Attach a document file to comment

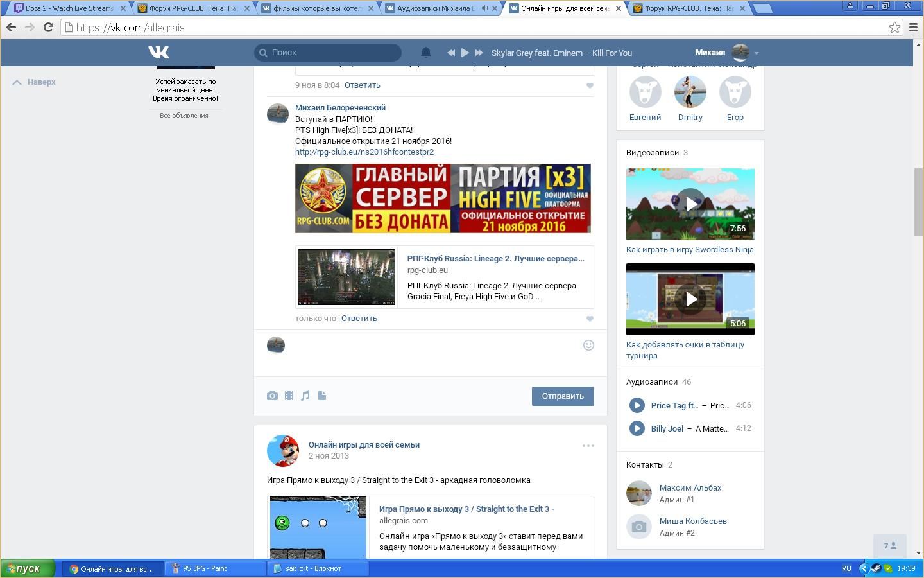(322, 396)
